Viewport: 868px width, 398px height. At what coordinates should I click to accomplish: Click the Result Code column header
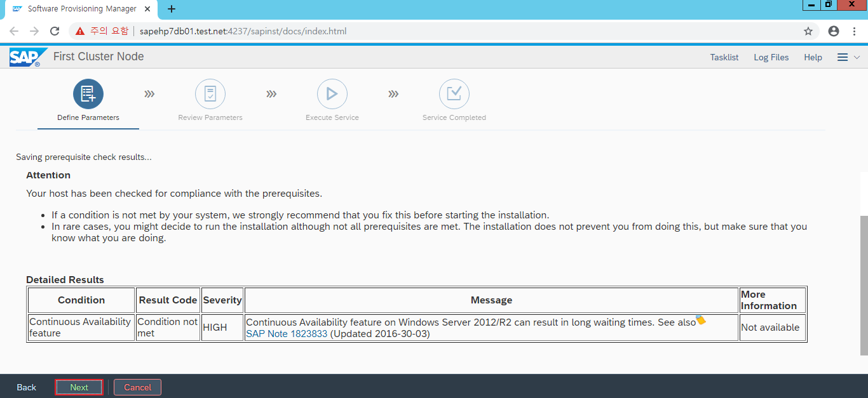coord(168,300)
